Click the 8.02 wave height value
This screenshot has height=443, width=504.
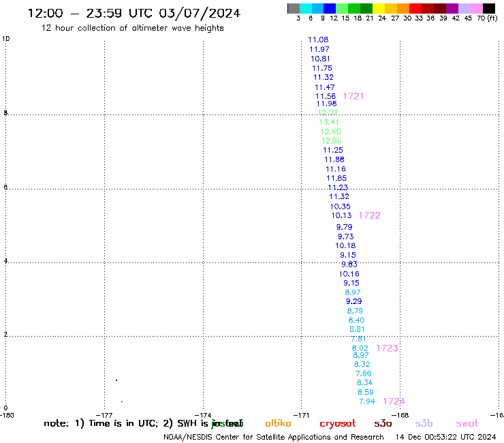[x=360, y=348]
